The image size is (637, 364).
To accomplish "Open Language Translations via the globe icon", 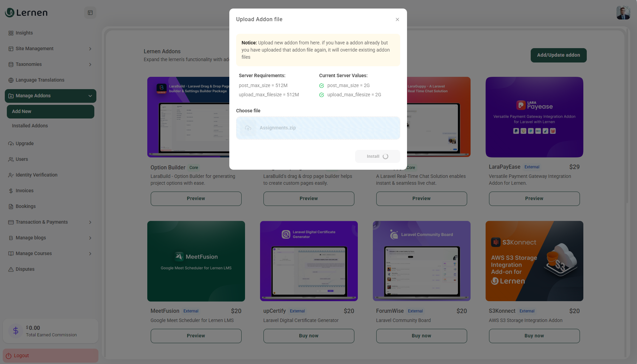I will (x=11, y=80).
